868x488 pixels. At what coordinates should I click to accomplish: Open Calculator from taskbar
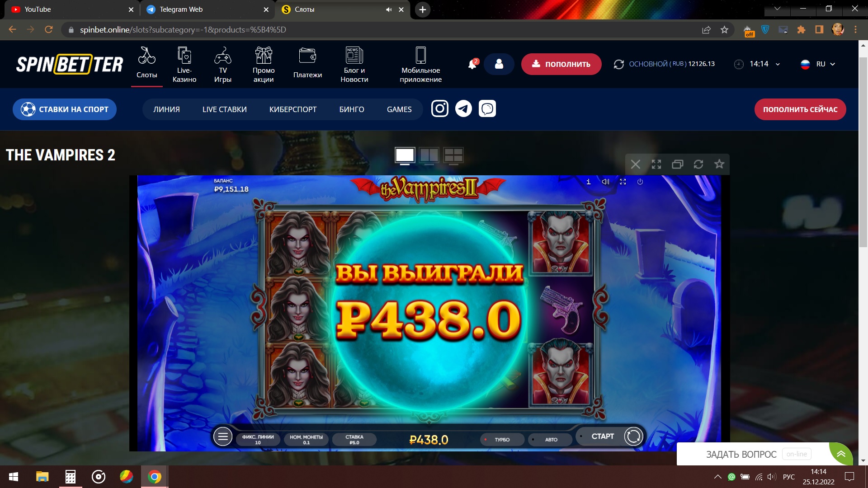(70, 477)
